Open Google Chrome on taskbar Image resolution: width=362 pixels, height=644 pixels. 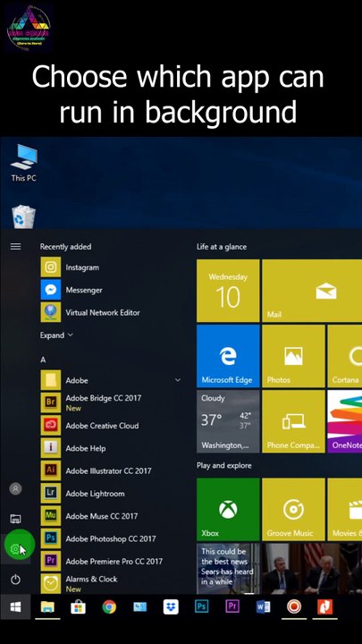point(109,607)
